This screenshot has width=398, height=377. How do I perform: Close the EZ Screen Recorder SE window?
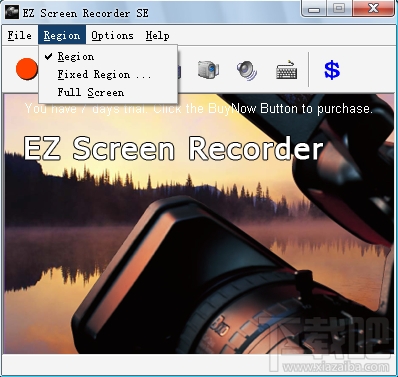373,8
